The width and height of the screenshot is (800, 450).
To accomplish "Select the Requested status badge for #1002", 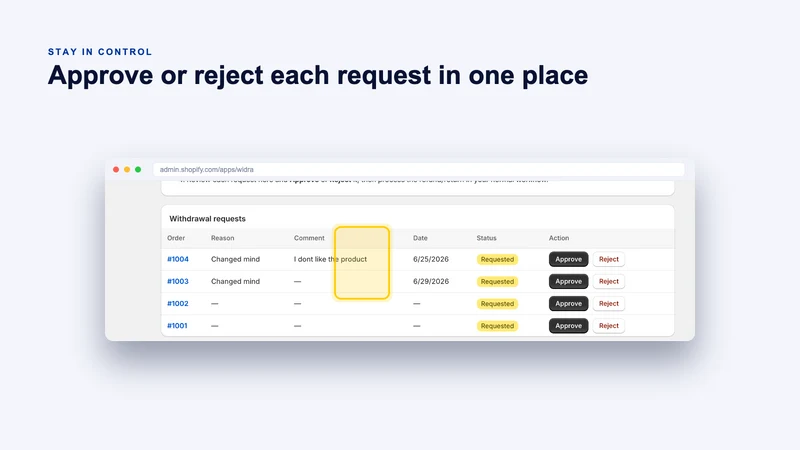I will pos(497,304).
